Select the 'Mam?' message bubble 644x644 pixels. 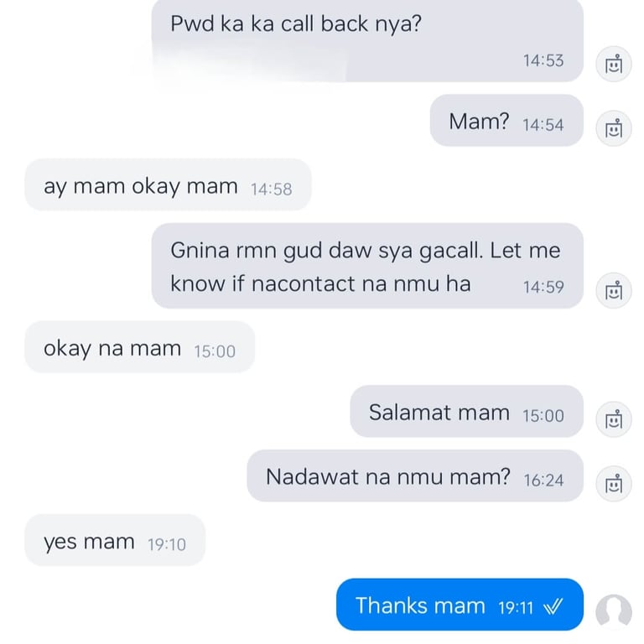(506, 121)
